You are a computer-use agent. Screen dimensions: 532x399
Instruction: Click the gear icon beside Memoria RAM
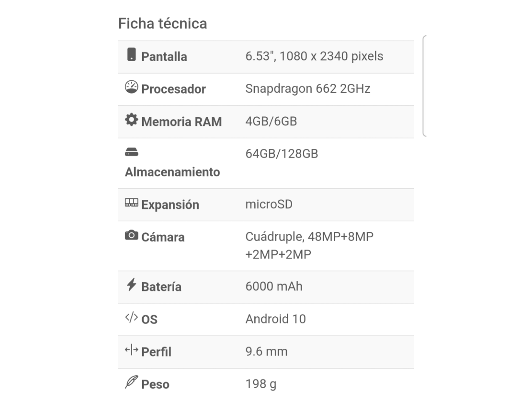tap(131, 119)
